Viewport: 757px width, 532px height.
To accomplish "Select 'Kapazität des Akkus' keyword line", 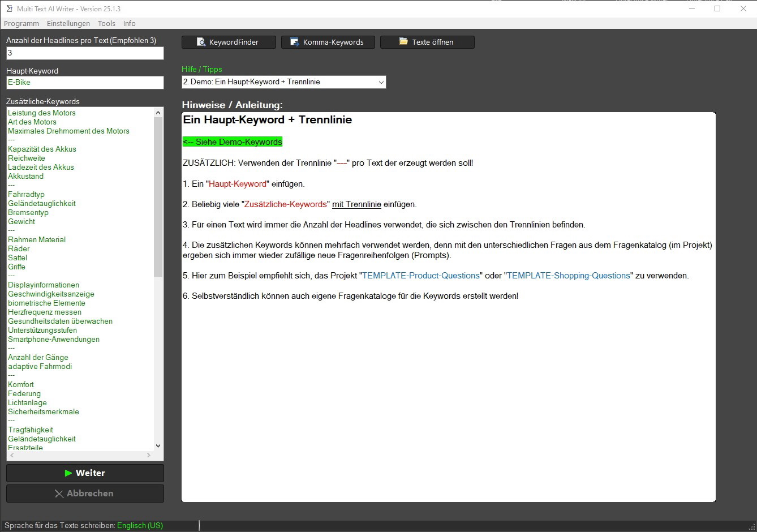I will (42, 149).
